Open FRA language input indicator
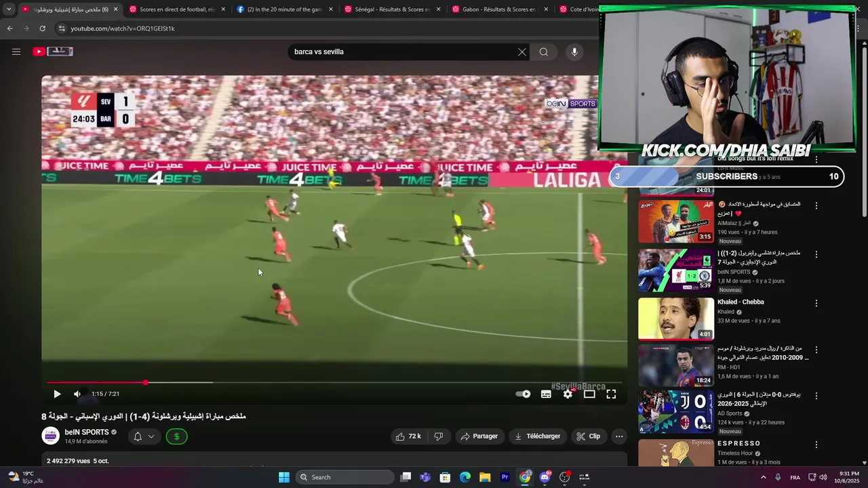The width and height of the screenshot is (868, 488). (x=795, y=477)
